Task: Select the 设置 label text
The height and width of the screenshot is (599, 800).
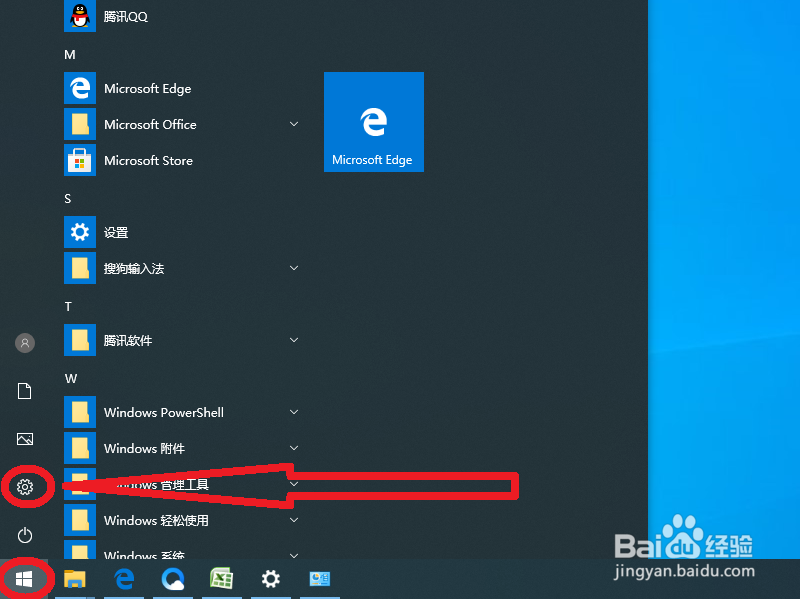Action: click(x=116, y=233)
